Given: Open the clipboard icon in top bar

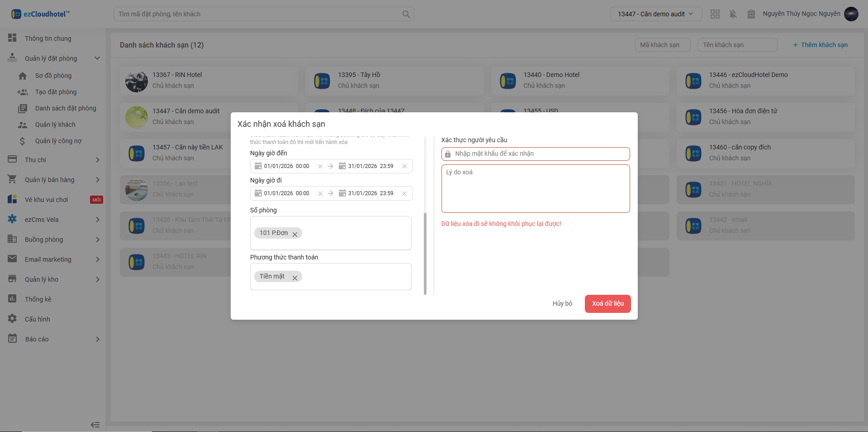Looking at the screenshot, I should [x=751, y=14].
